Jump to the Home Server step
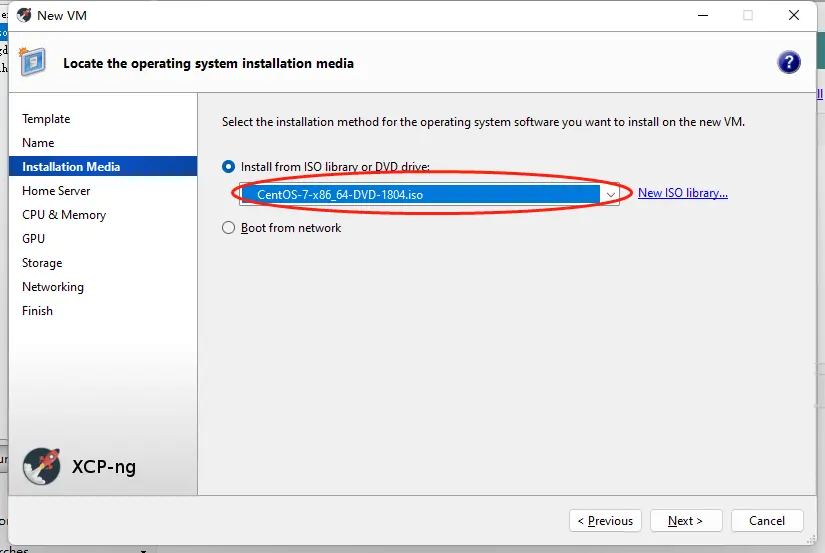825x553 pixels. pos(56,191)
